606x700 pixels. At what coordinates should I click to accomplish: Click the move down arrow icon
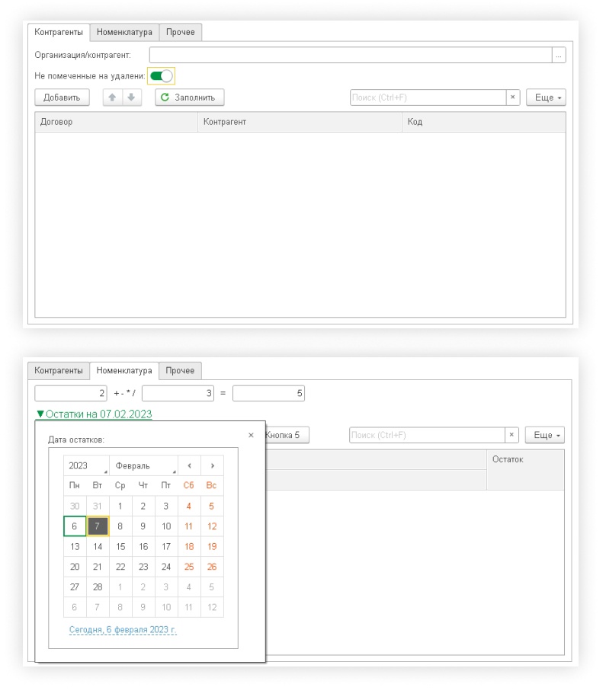(131, 97)
